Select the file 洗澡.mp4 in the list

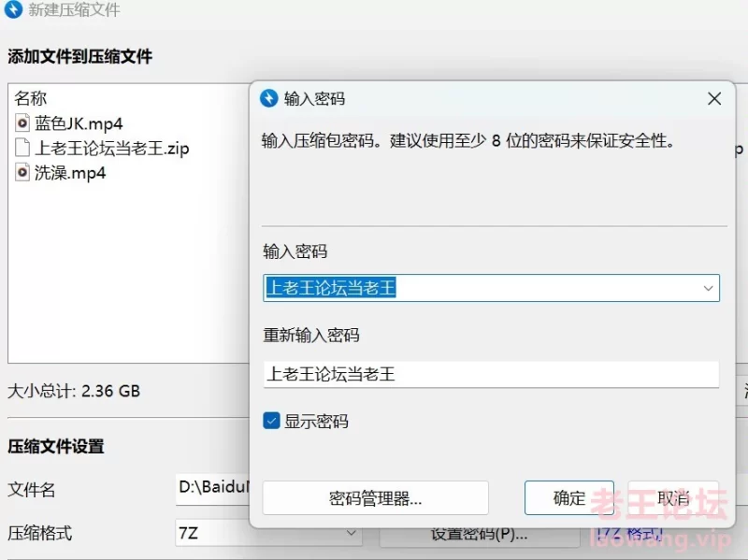tap(70, 173)
